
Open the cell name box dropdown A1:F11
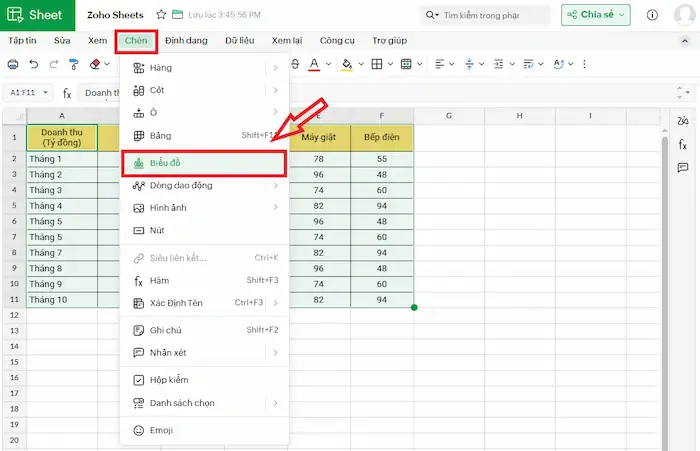tap(45, 92)
